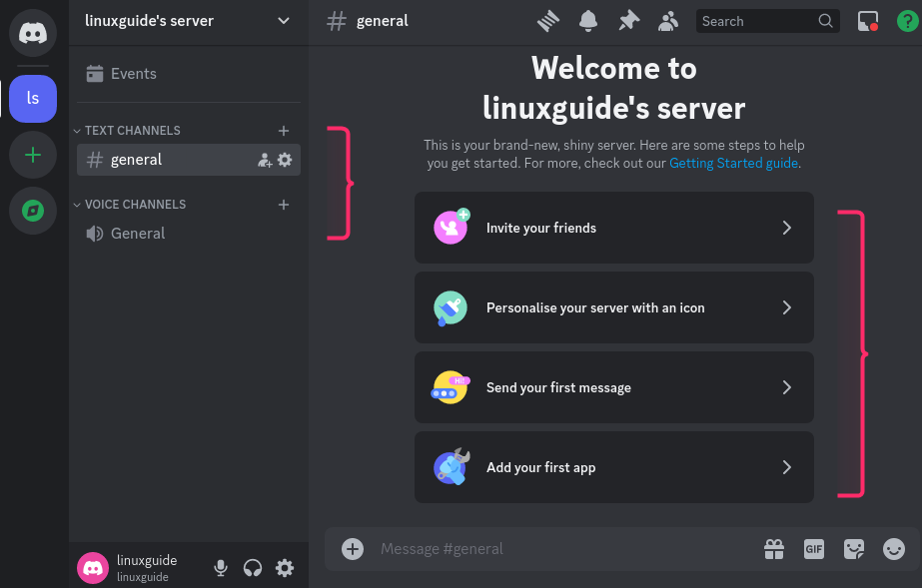Open the Getting Started guide link
This screenshot has height=588, width=922.
point(733,163)
